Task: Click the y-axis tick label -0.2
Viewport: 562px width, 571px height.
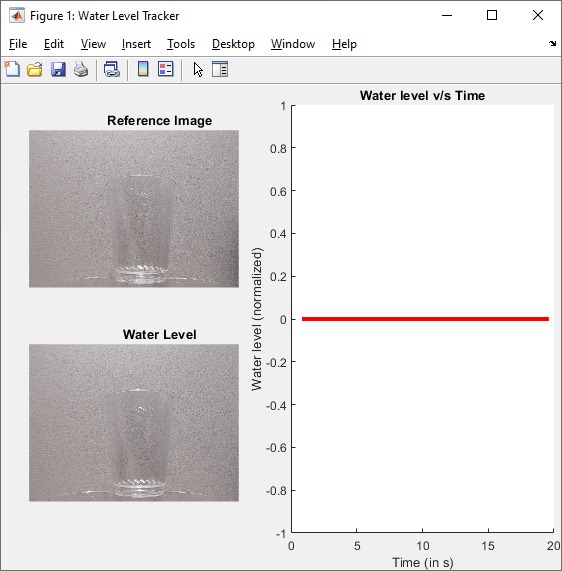Action: pyautogui.click(x=276, y=362)
